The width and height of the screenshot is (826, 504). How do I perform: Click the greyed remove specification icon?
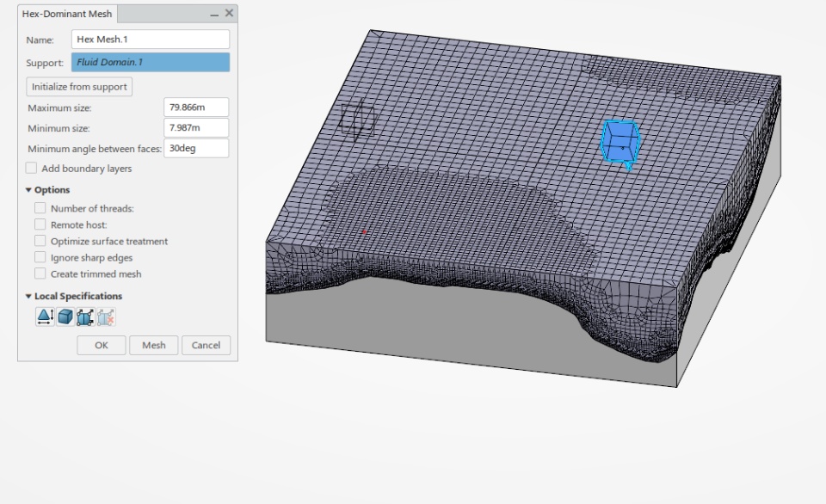106,317
